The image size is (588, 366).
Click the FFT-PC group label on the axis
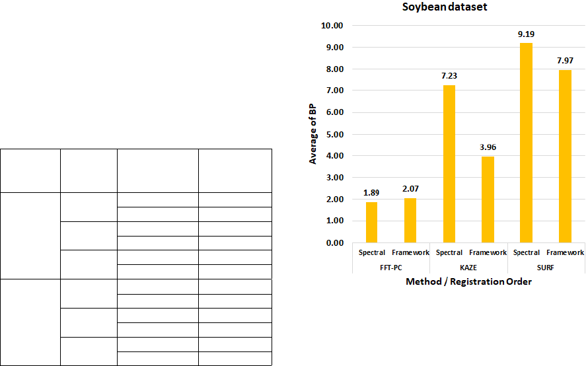pyautogui.click(x=390, y=266)
